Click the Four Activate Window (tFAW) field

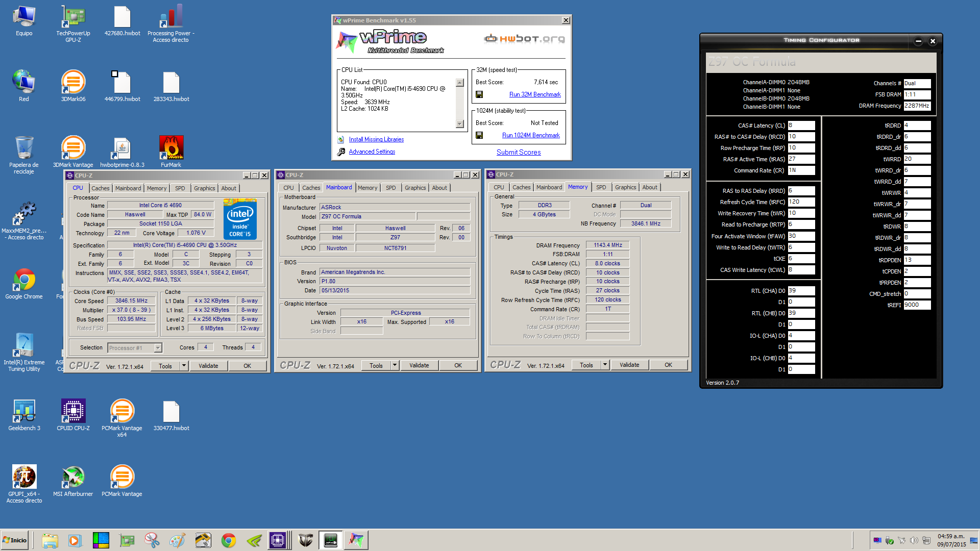click(x=801, y=236)
